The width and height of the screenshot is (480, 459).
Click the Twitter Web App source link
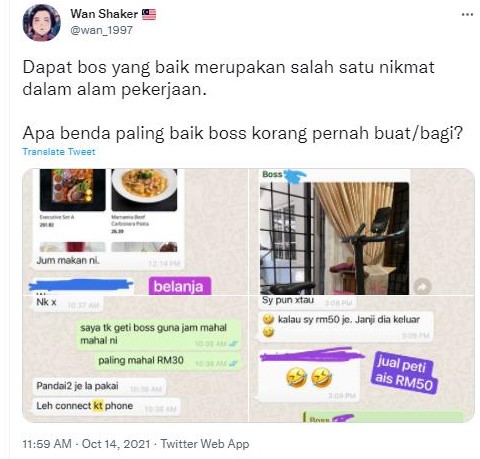[205, 444]
